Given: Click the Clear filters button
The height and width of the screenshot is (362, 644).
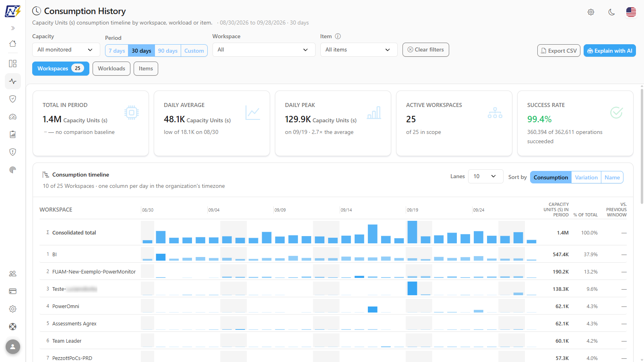Looking at the screenshot, I should [425, 50].
